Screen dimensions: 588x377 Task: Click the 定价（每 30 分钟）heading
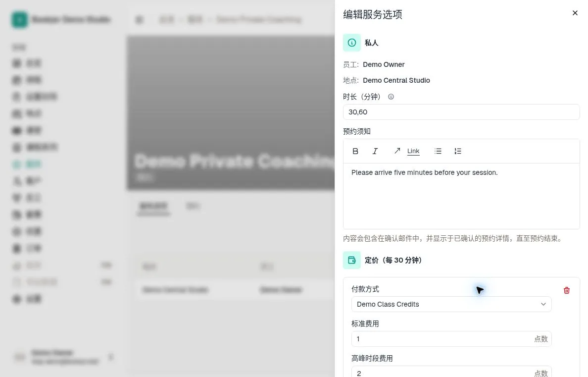click(x=393, y=260)
